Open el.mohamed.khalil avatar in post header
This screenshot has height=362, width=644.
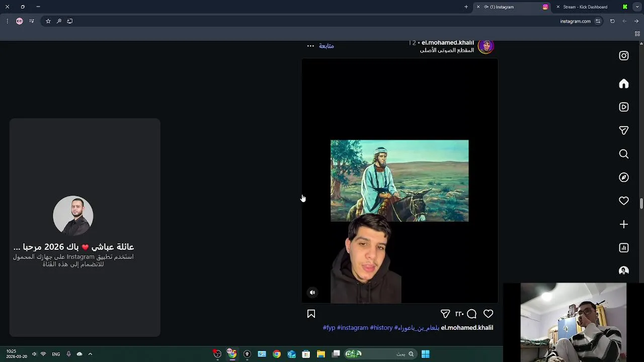point(486,46)
